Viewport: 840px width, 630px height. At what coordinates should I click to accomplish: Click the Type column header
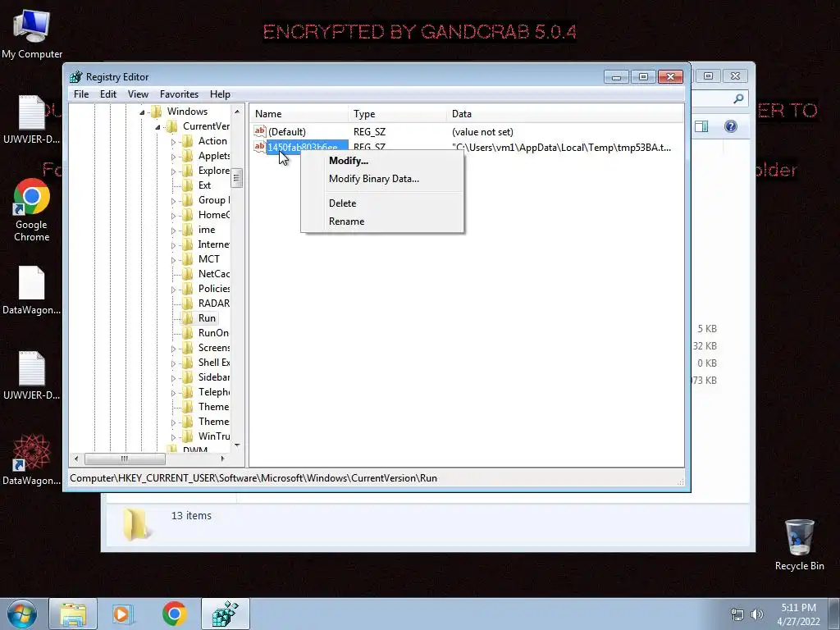tap(398, 113)
